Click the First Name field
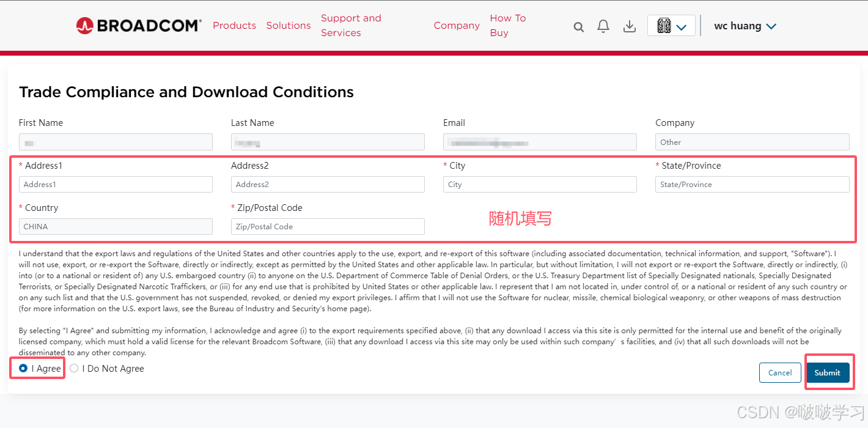868x428 pixels. (x=116, y=142)
